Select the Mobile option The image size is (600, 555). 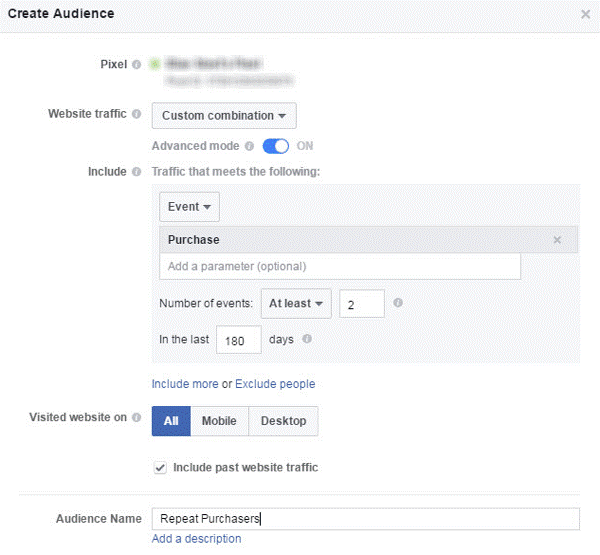[219, 421]
